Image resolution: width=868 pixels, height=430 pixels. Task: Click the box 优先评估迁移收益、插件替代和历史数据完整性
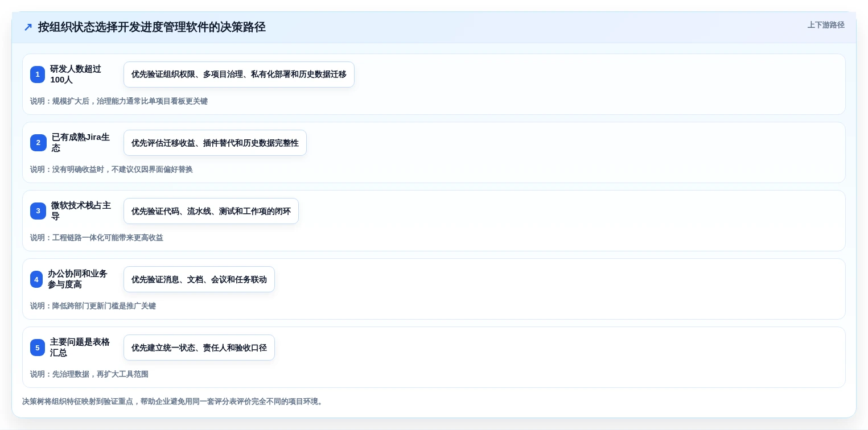(x=215, y=143)
